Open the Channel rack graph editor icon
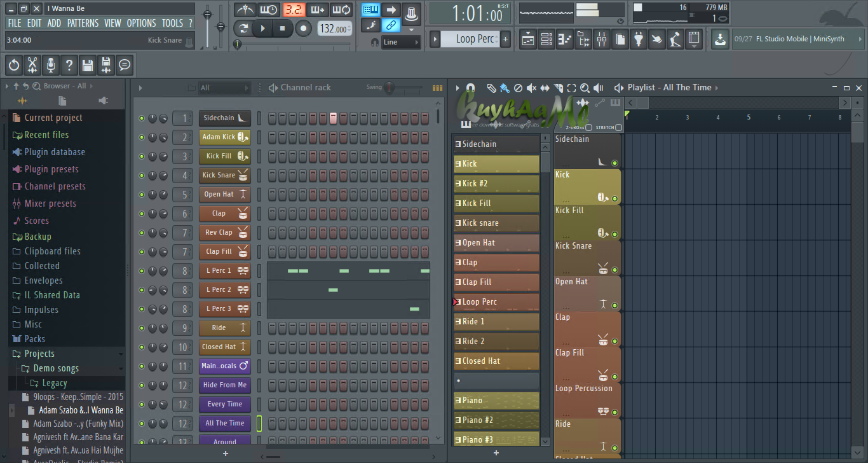This screenshot has width=868, height=463. (437, 88)
